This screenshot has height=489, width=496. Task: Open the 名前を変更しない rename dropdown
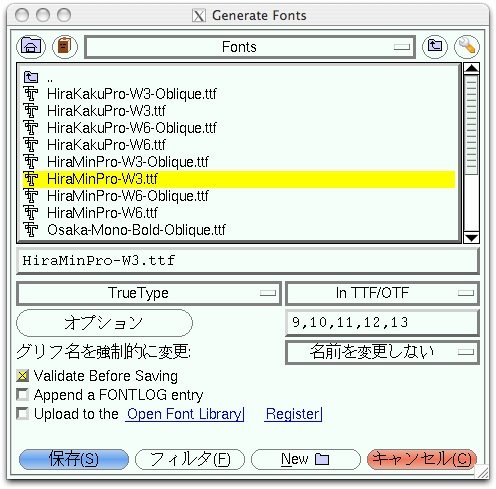point(382,352)
